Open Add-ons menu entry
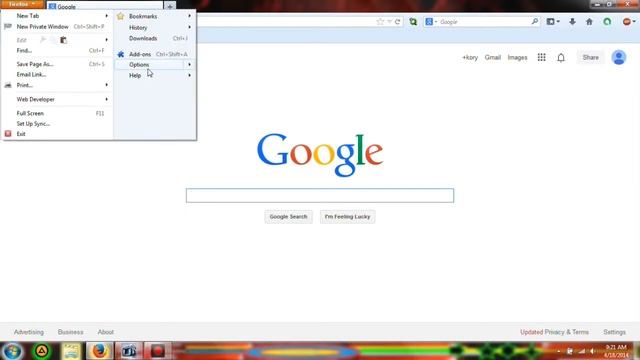This screenshot has height=360, width=640. [140, 54]
